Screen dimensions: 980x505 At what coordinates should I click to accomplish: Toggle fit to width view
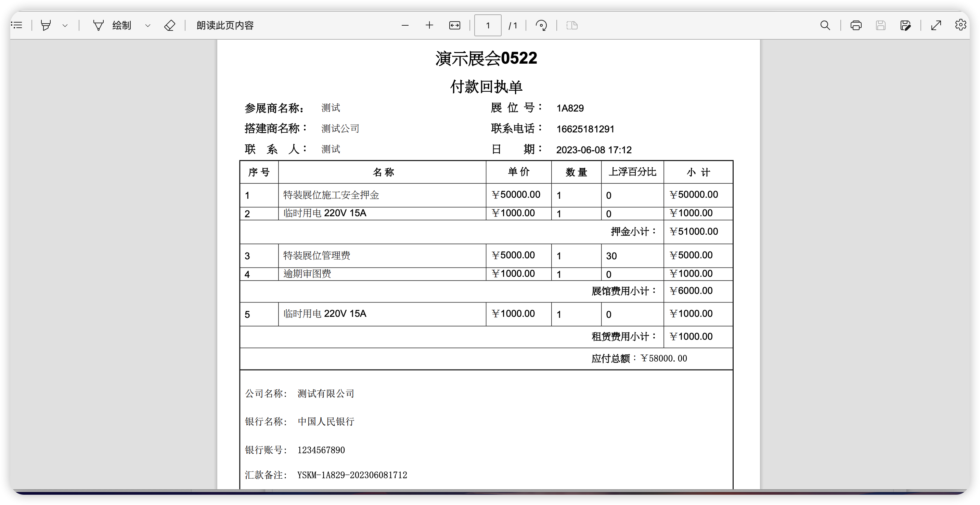pyautogui.click(x=455, y=25)
